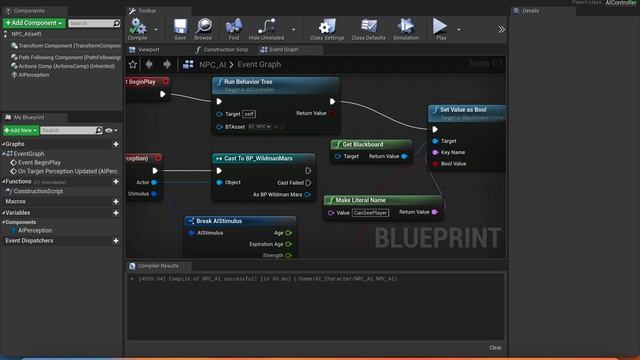
Task: Add a new macro with plus
Action: (116, 202)
